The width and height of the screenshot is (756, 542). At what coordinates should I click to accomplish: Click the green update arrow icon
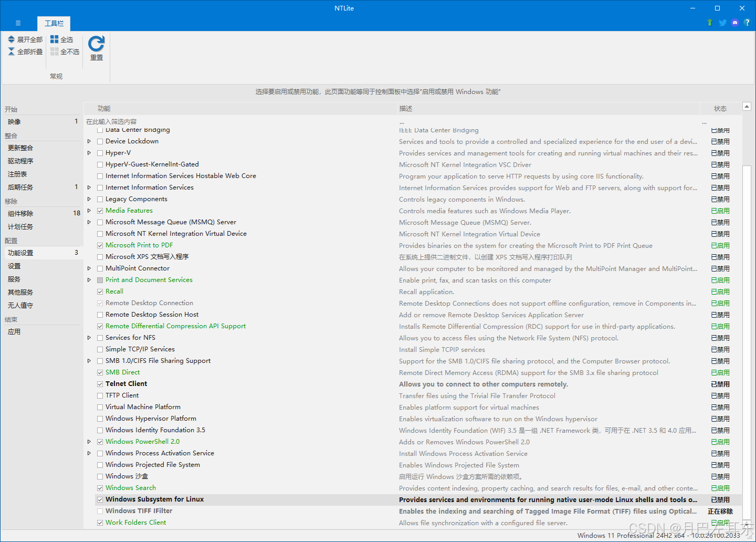tap(710, 23)
